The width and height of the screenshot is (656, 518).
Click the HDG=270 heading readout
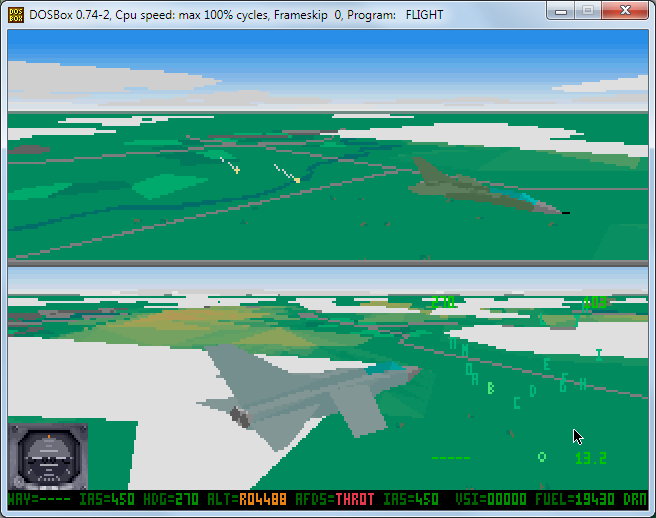click(x=171, y=499)
